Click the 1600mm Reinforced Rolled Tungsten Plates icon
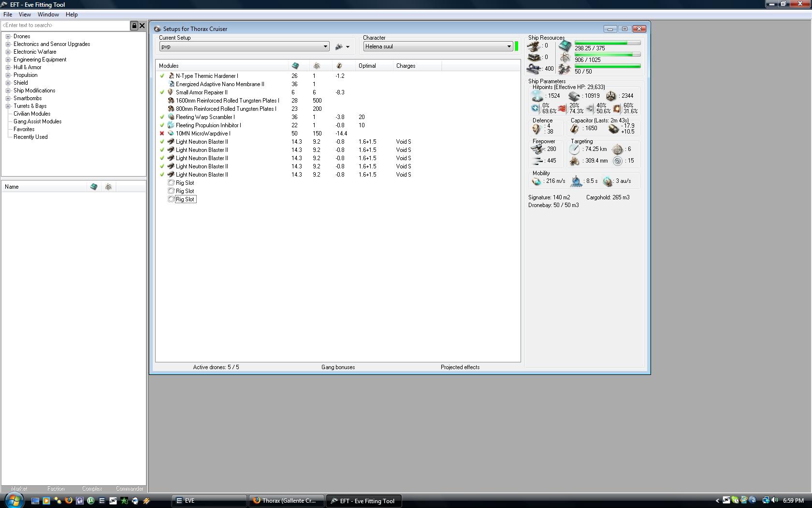 point(171,101)
